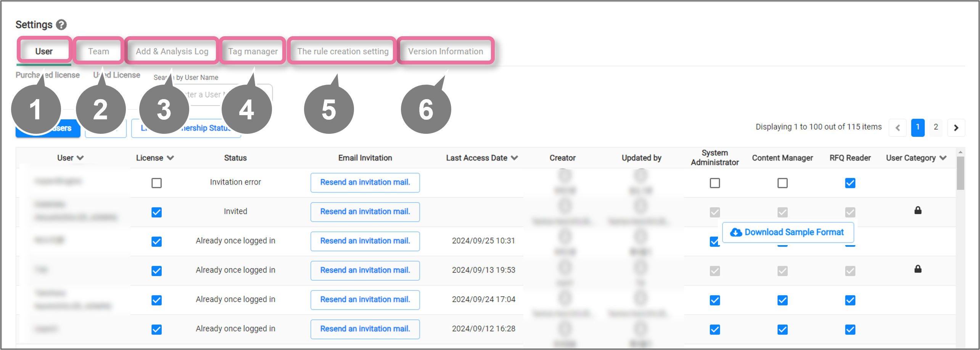The image size is (980, 350).
Task: Click the Settings help question mark icon
Action: click(61, 25)
